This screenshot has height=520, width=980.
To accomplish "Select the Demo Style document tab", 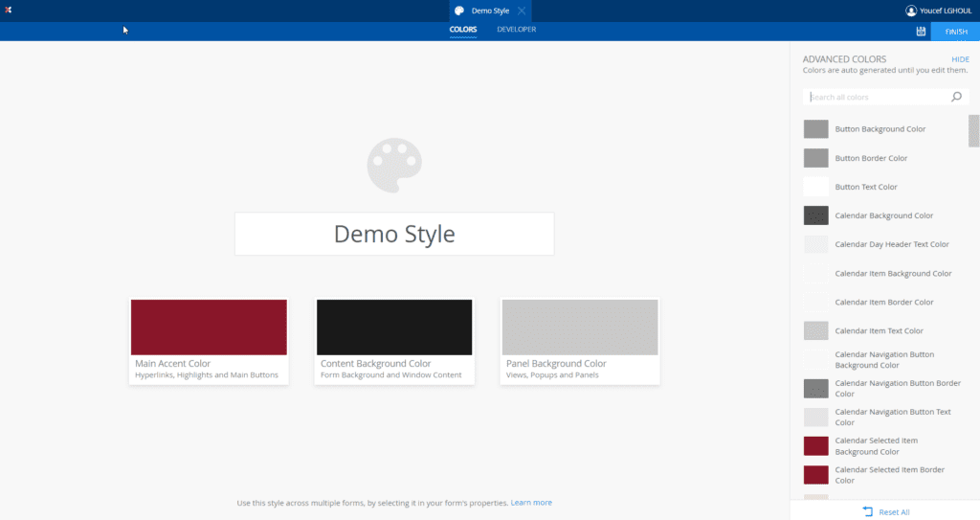I will click(x=490, y=11).
